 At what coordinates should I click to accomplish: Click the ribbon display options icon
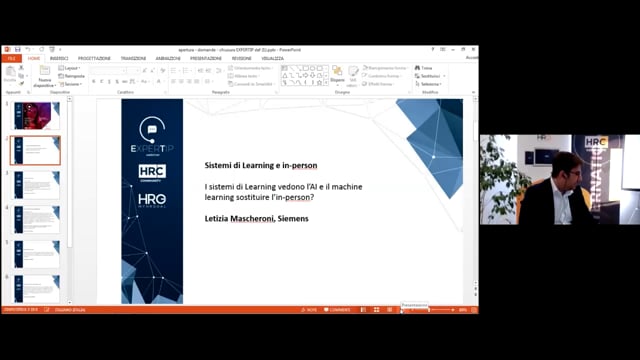coord(443,49)
